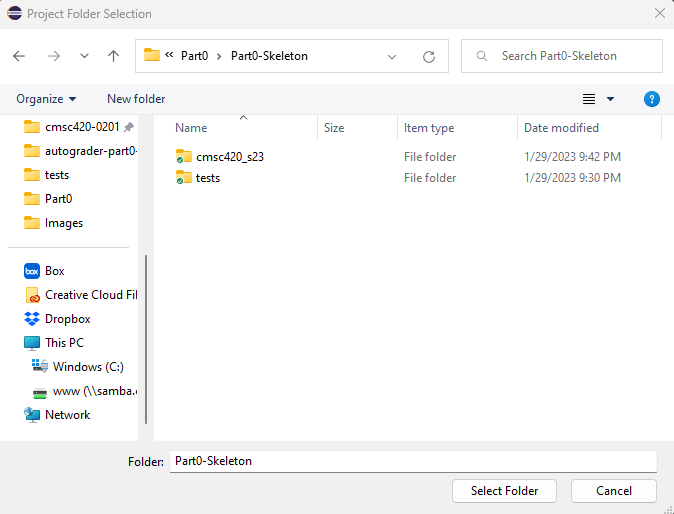Refresh the Part0-Skeleton folder view
The image size is (674, 514).
429,56
